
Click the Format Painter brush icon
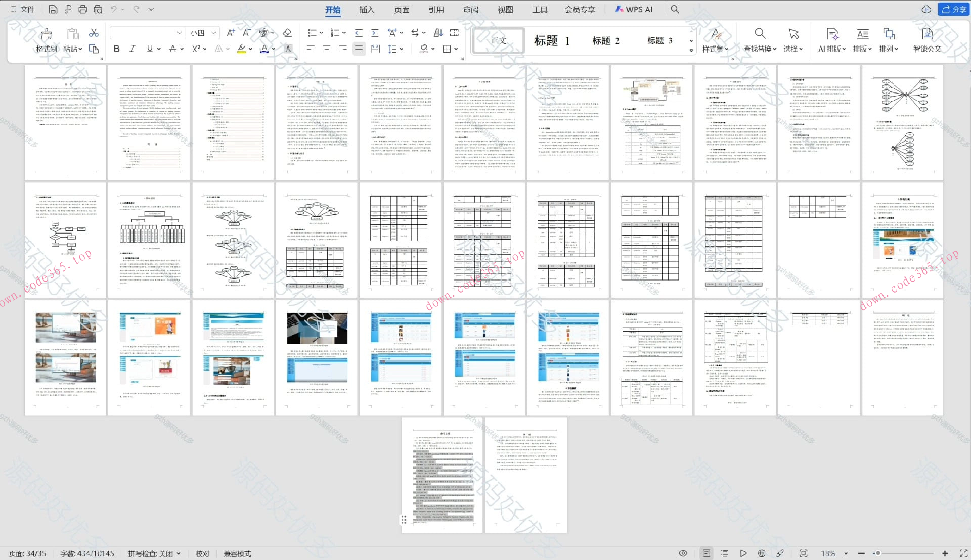[x=46, y=34]
